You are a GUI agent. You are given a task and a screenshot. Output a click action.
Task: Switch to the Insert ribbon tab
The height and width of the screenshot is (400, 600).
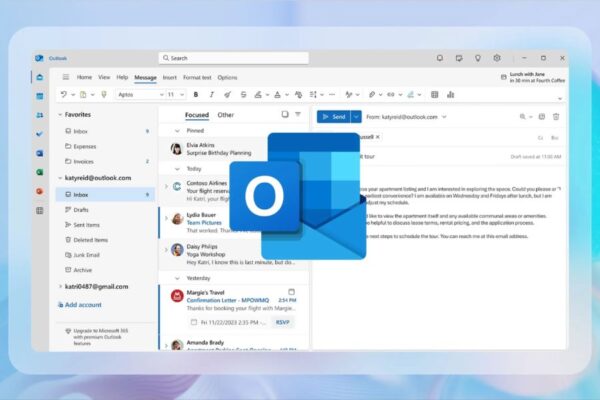pyautogui.click(x=170, y=77)
